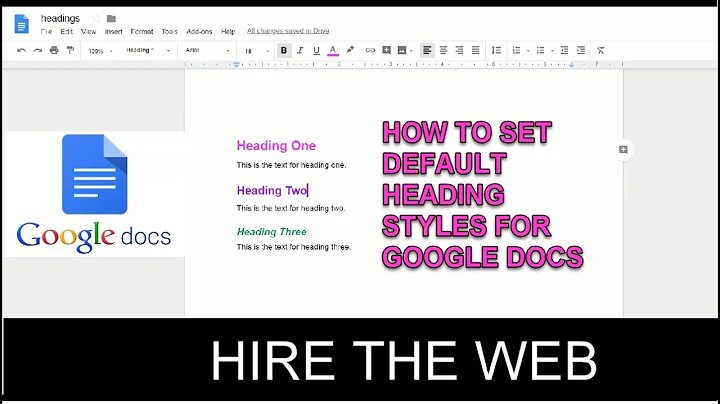This screenshot has width=720, height=404.
Task: Select the Paint format roller icon
Action: pos(70,50)
